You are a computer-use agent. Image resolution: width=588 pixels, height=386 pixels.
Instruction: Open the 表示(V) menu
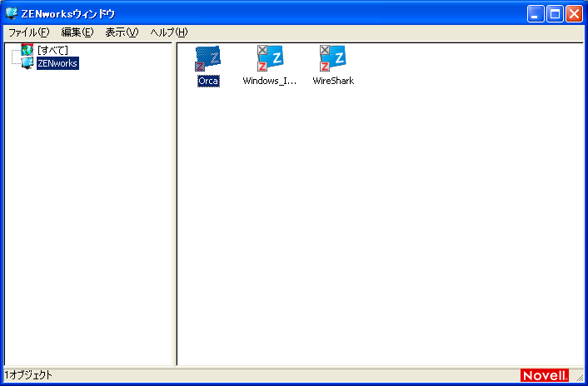[x=122, y=32]
